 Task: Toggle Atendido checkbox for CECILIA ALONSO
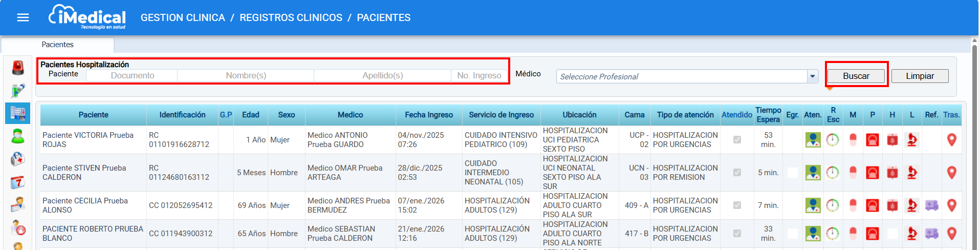pos(737,205)
